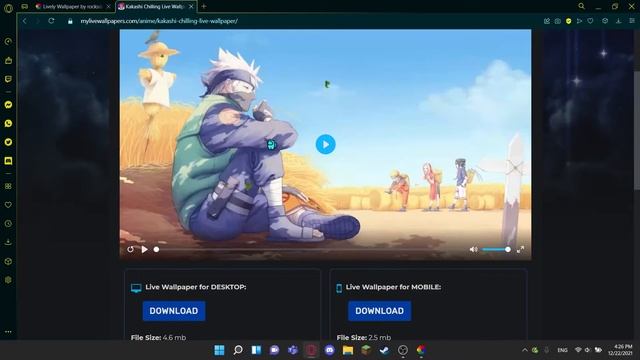Open ad blocker shield icon
The width and height of the screenshot is (640, 360).
(x=569, y=21)
